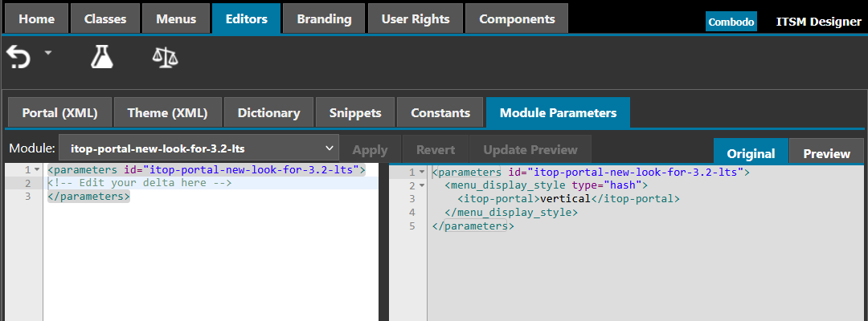Open the Dictionary editor tab
Screen dimensions: 868x321
click(268, 113)
